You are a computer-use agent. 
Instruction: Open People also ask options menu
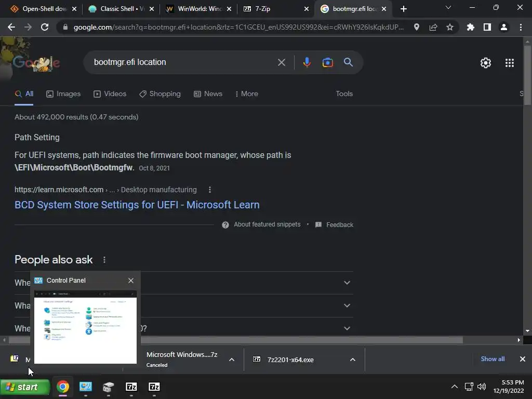(x=104, y=260)
